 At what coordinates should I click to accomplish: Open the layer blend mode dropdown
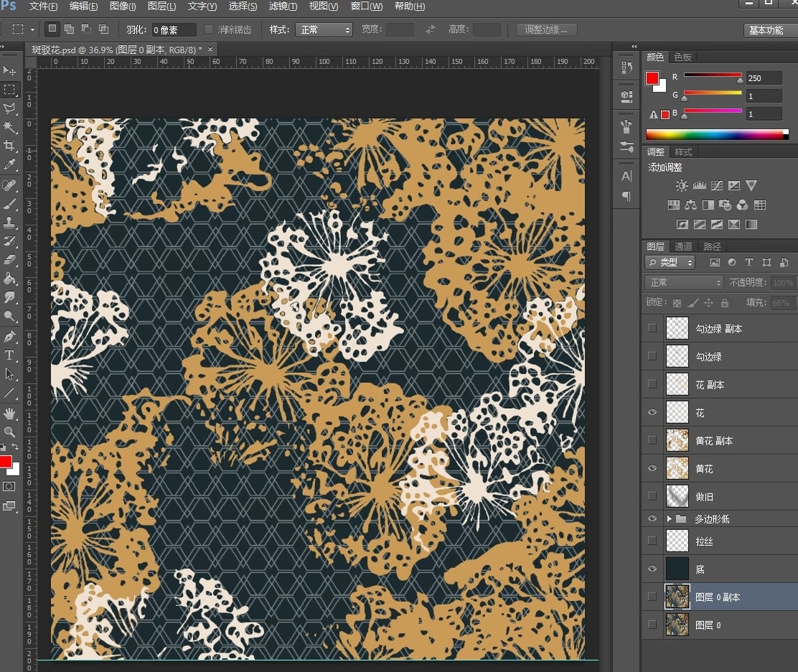click(x=684, y=283)
